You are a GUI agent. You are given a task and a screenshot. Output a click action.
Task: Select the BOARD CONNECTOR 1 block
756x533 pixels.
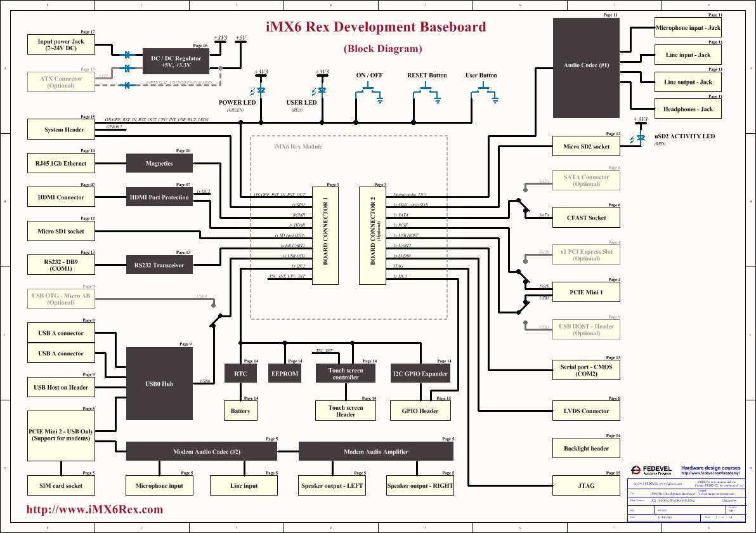click(x=325, y=236)
